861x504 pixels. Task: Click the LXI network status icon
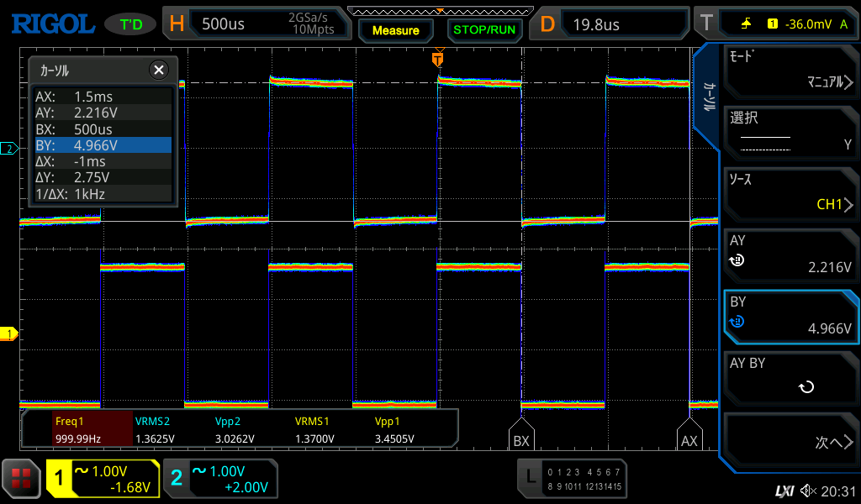click(x=784, y=491)
